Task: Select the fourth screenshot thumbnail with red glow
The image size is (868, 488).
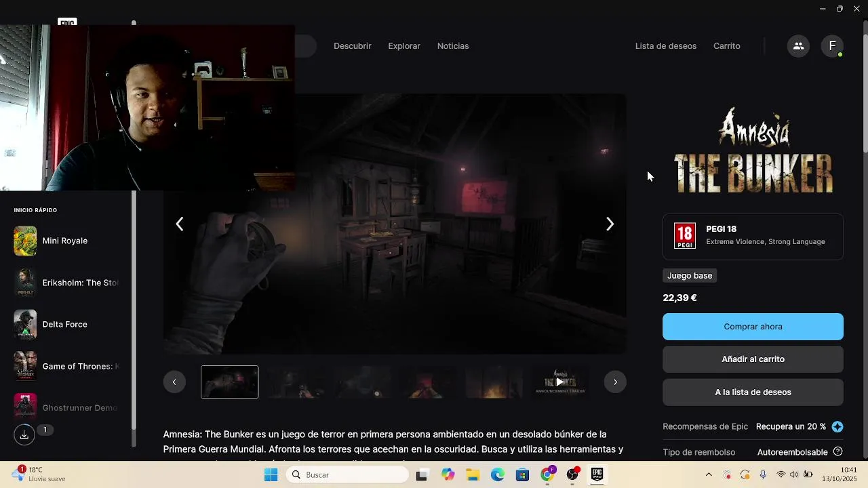Action: pos(428,382)
